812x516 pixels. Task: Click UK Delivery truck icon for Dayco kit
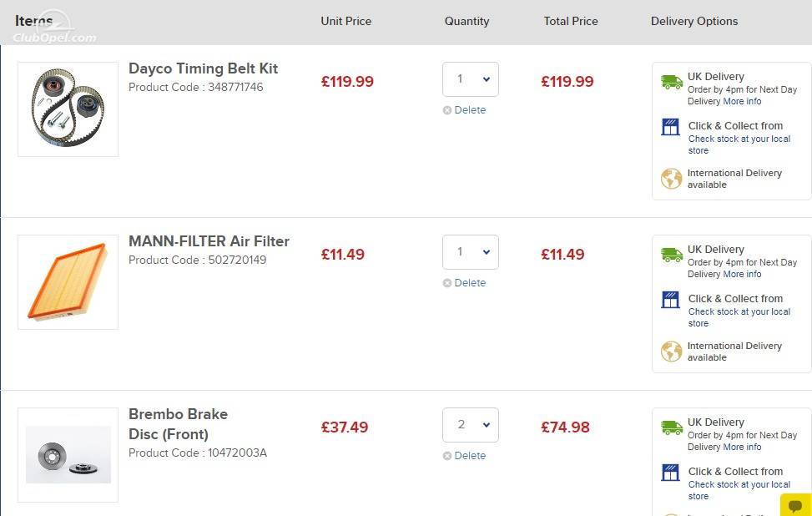pos(672,82)
